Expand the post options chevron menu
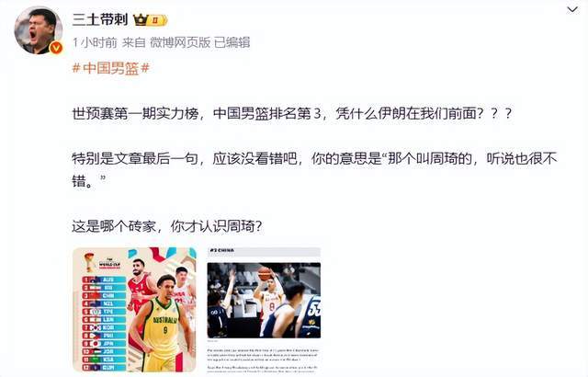588x377 pixels. [x=572, y=10]
